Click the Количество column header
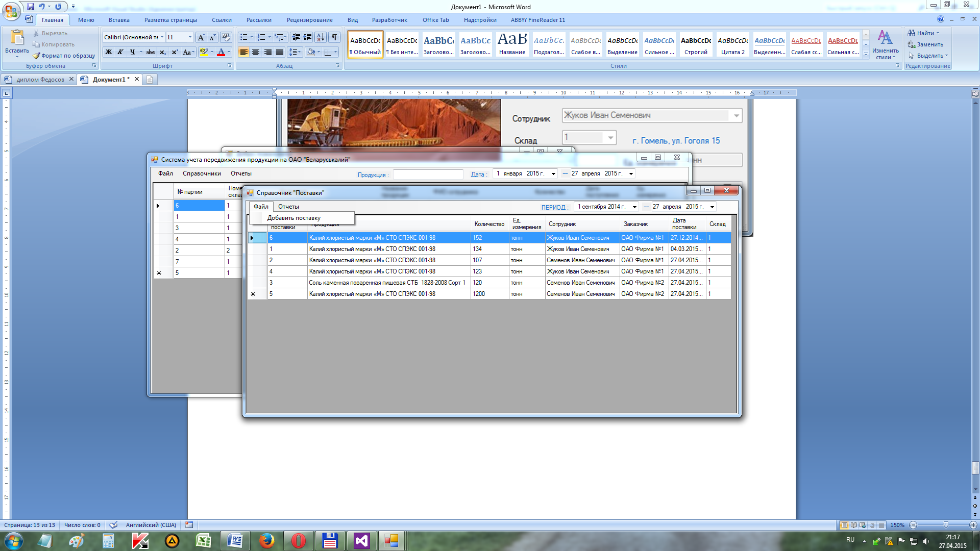This screenshot has width=980, height=551. coord(489,224)
